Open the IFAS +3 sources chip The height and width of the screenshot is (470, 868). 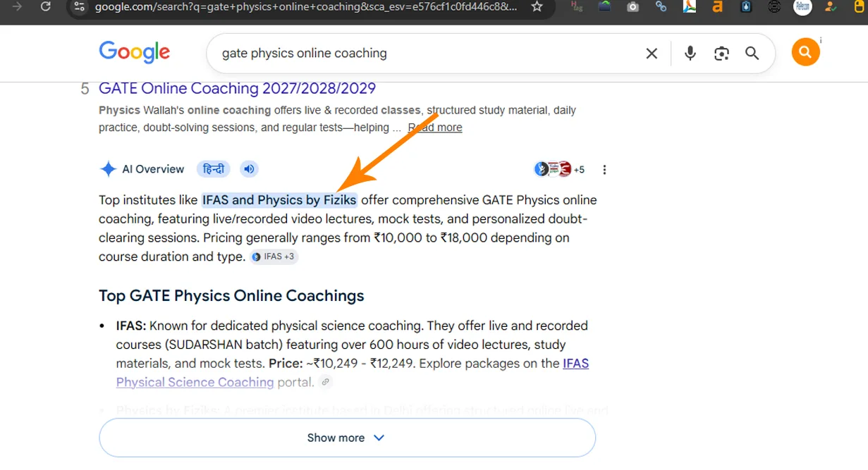tap(274, 257)
